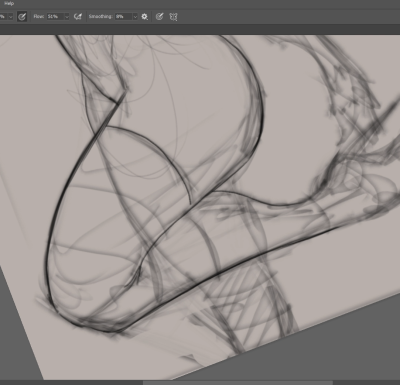
Task: Open the opacity dropdown arrow at the toolbar's left edge
Action: tap(11, 17)
